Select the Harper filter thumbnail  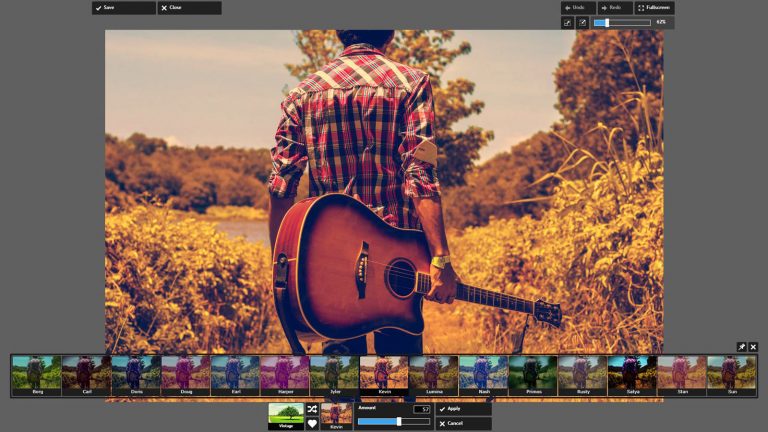[x=285, y=376]
